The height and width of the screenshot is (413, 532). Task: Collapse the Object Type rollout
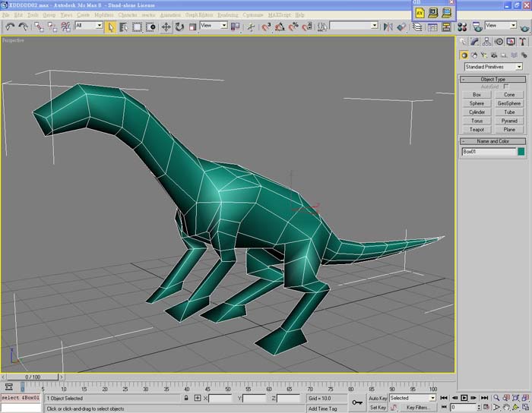click(x=492, y=79)
